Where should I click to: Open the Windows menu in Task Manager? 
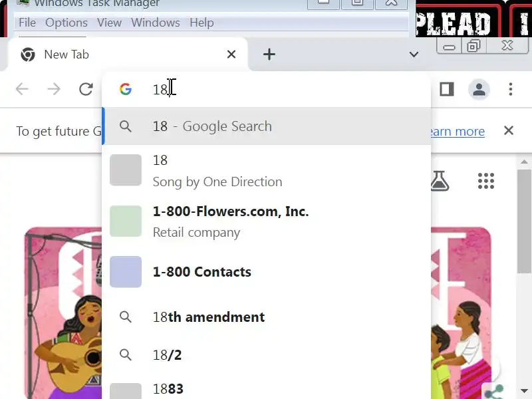(156, 23)
